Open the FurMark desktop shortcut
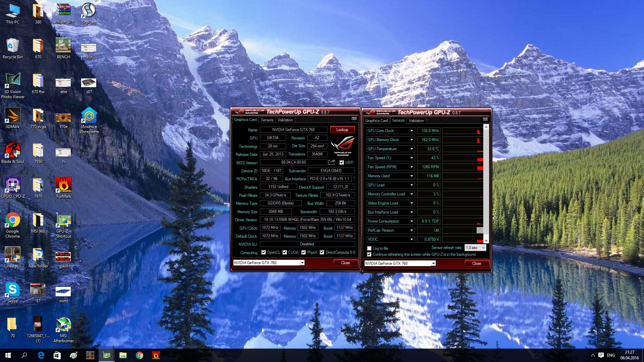 [63, 185]
